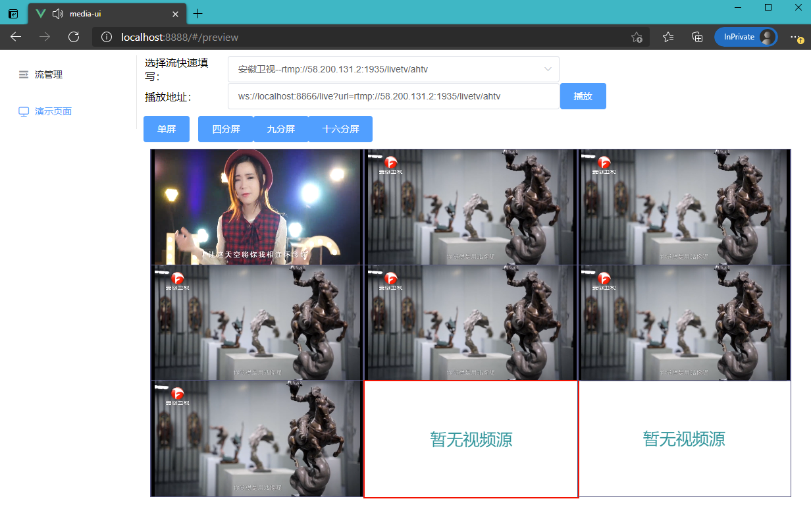Screen dimensions: 811x532
Task: Click the site information icon in address bar
Action: point(107,37)
